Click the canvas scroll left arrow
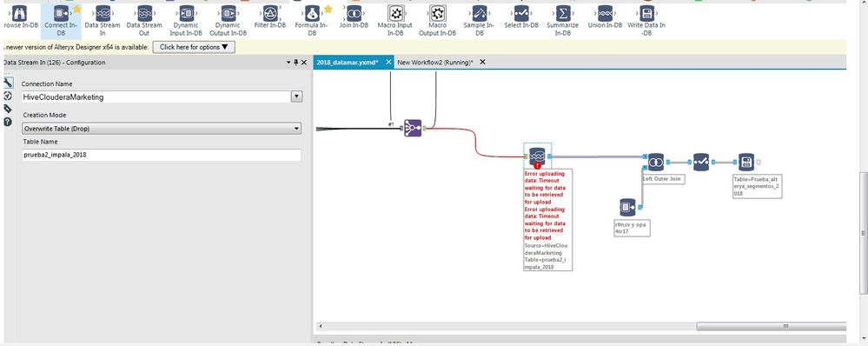 (321, 326)
